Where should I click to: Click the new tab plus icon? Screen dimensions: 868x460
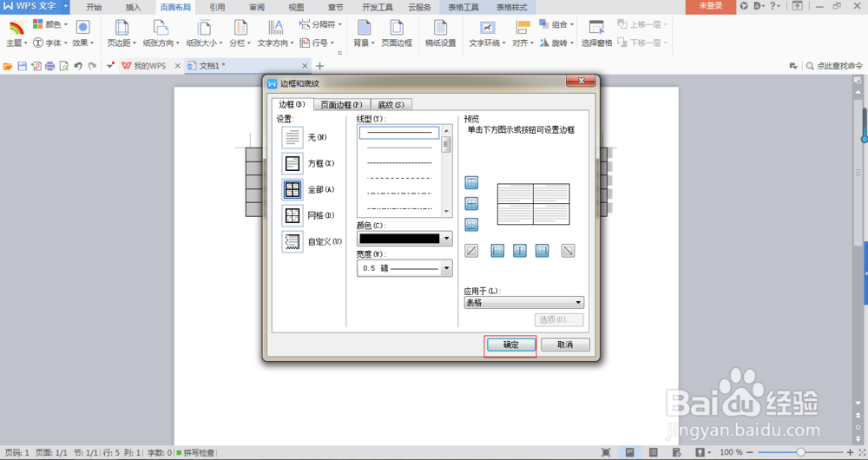[x=319, y=67]
